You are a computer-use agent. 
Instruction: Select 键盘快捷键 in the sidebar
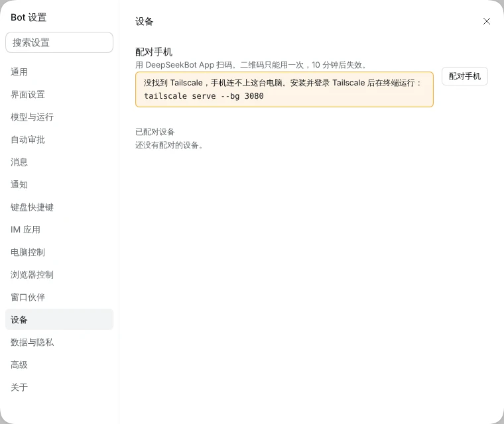tap(59, 207)
